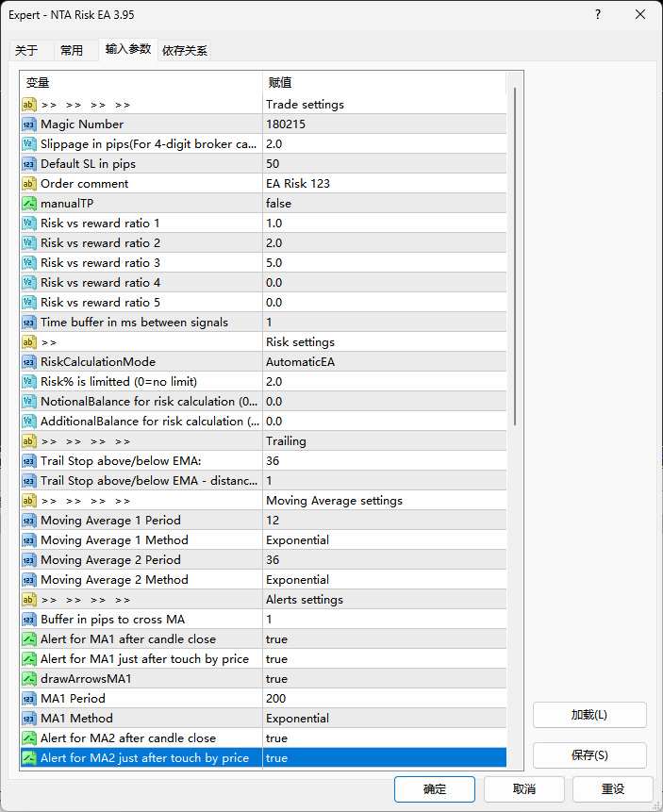This screenshot has width=663, height=812.
Task: Open the Moving Average 1 Method Exponential list
Action: [x=385, y=540]
